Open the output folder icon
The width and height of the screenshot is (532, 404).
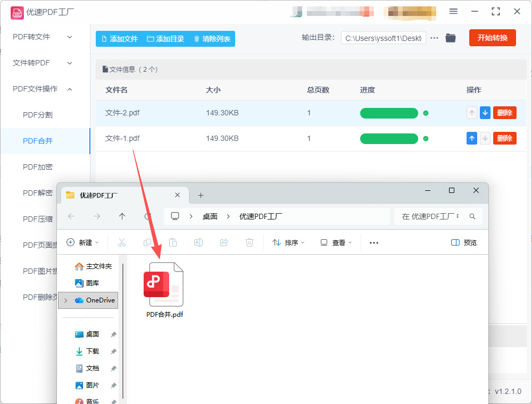(x=451, y=38)
